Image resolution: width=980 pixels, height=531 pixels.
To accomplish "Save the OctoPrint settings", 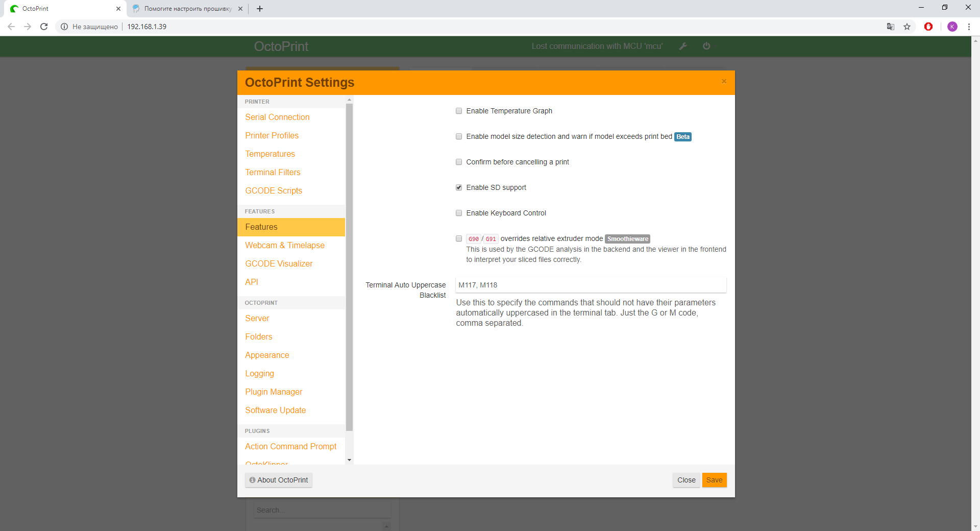I will [714, 480].
